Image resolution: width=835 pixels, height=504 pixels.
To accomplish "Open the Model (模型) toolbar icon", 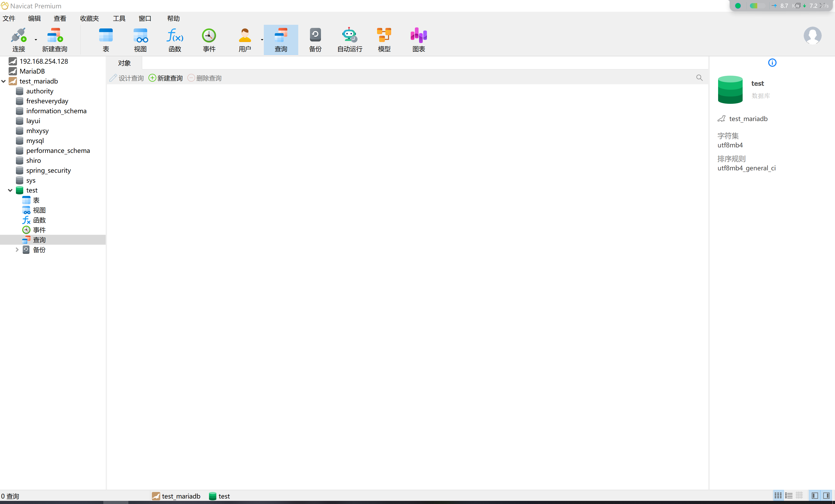I will 384,40.
